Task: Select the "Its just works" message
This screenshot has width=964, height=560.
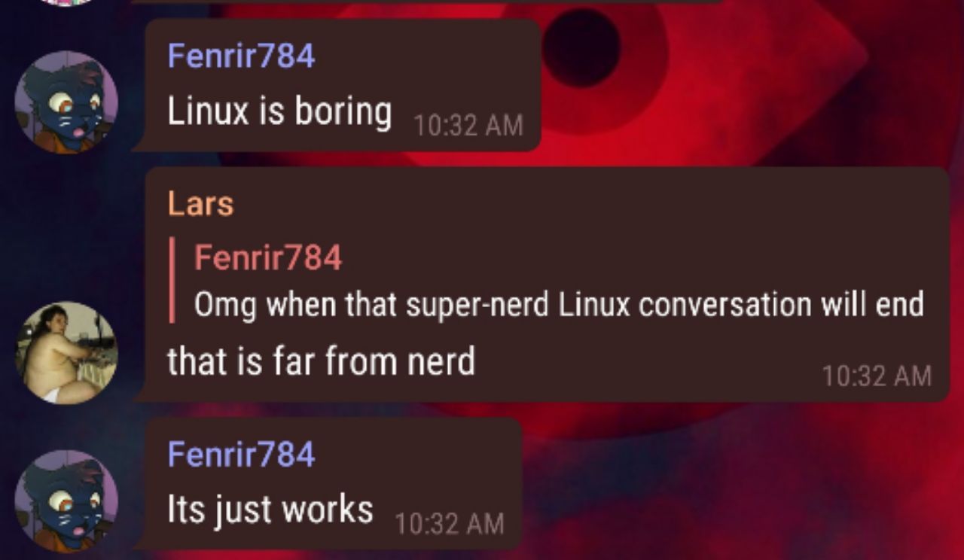Action: tap(270, 510)
